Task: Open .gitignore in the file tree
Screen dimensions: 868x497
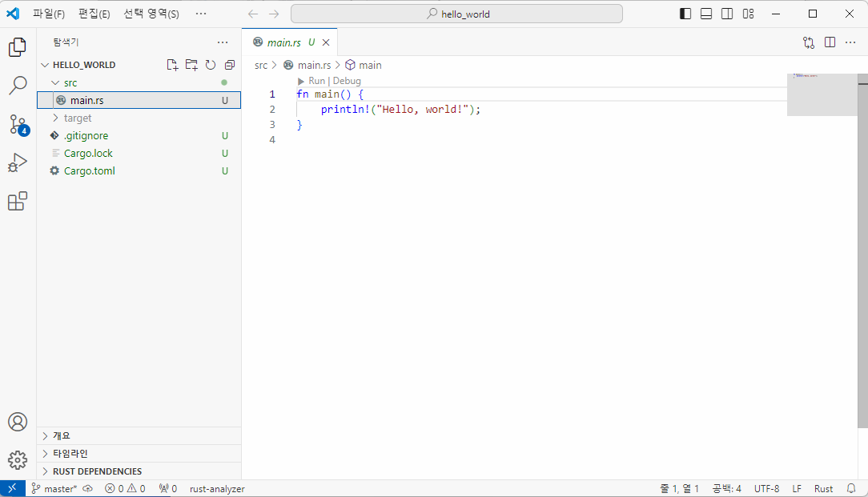Action: tap(139, 135)
